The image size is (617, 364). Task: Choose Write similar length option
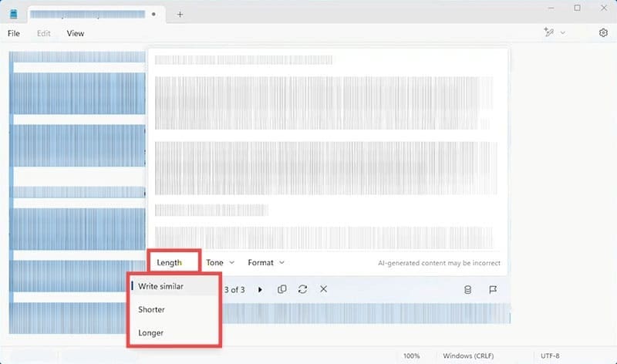pyautogui.click(x=174, y=286)
